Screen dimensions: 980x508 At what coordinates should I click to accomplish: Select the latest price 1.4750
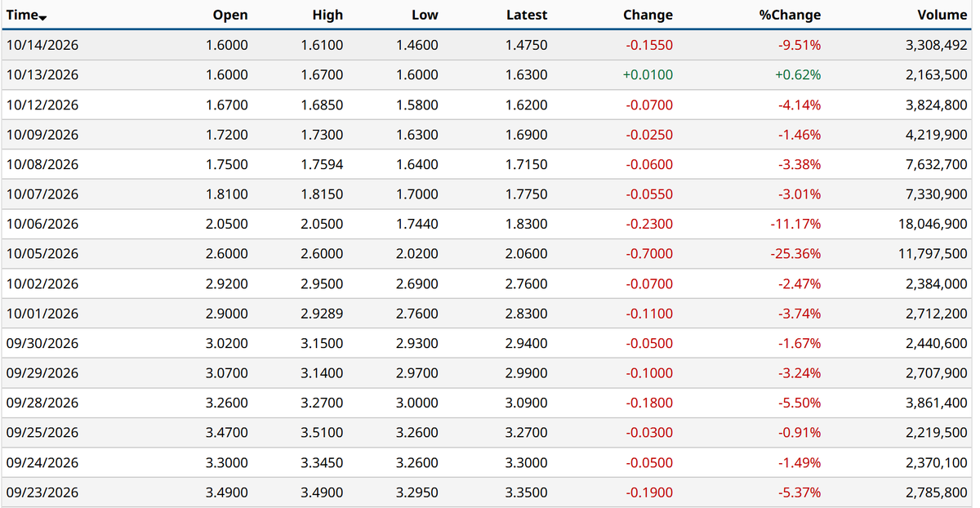(527, 45)
